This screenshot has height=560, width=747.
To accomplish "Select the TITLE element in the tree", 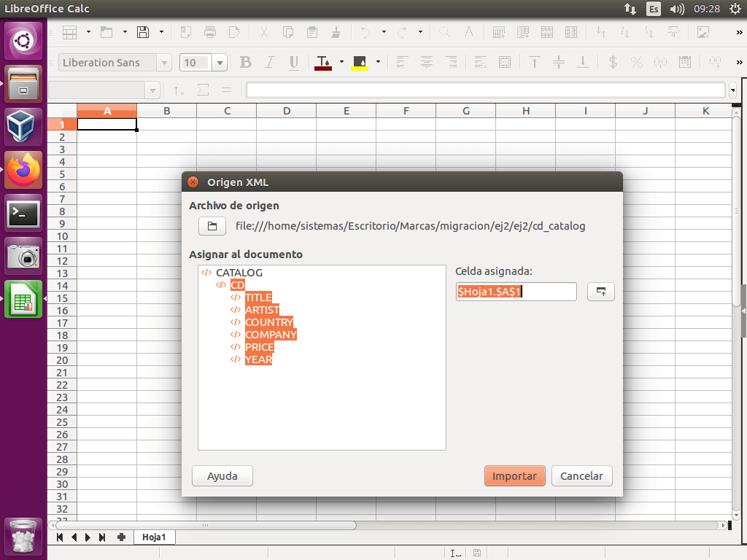I will coord(258,297).
